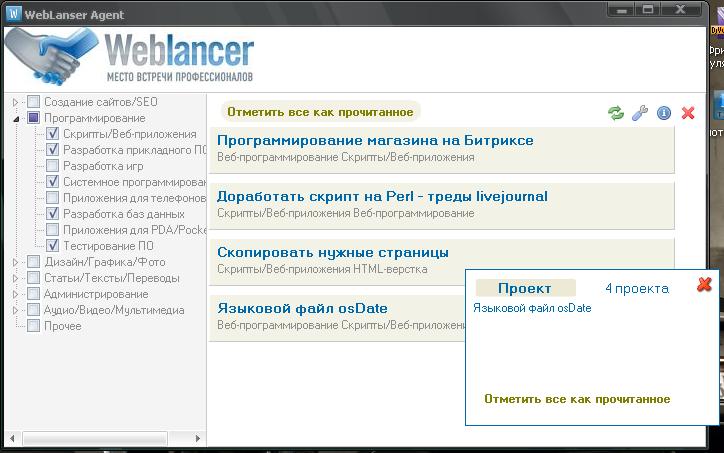
Task: Expand the Создание сайтов/SEO tree node
Action: tap(15, 102)
